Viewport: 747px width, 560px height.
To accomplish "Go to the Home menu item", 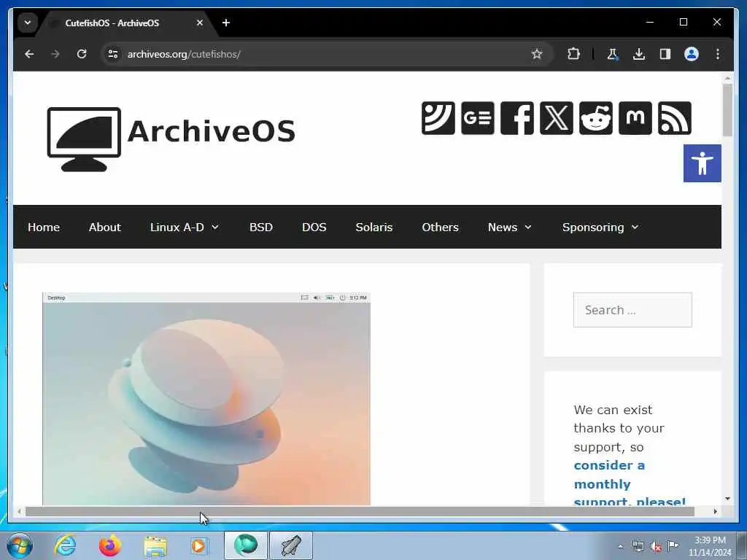I will click(x=44, y=227).
